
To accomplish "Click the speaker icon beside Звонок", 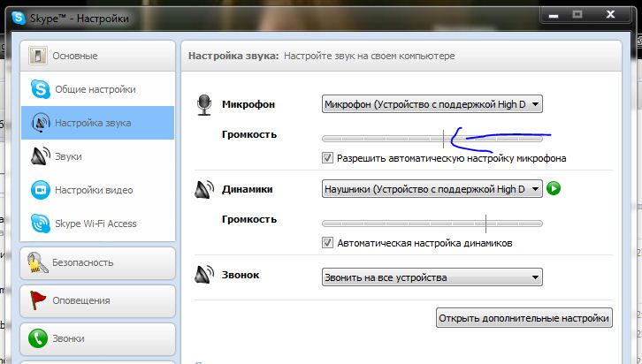I will (204, 275).
